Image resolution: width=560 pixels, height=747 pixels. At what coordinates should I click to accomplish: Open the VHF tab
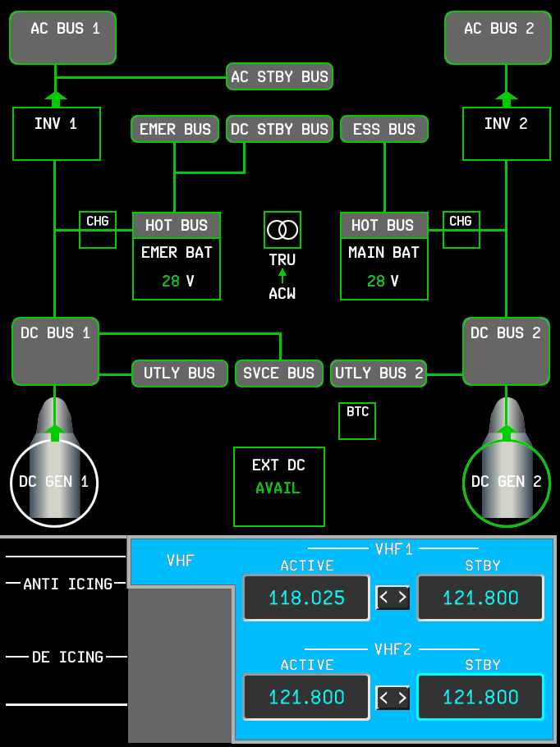point(181,561)
